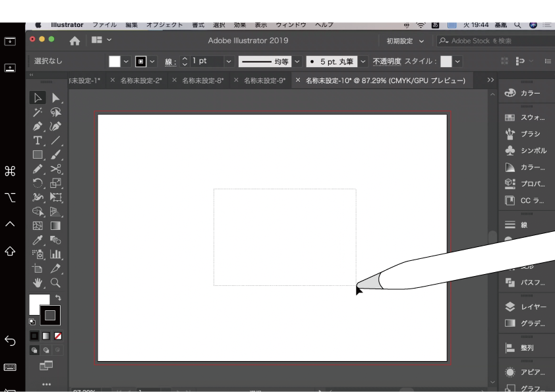Screen dimensions: 555x392
Task: Select the Pen tool
Action: point(38,126)
